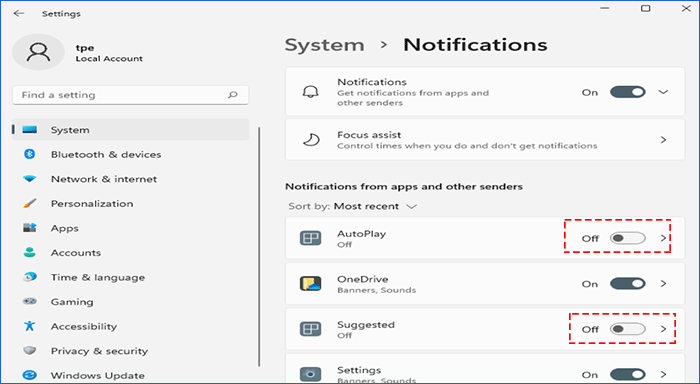The height and width of the screenshot is (384, 700).
Task: Click the Windows Update sync icon
Action: (29, 375)
